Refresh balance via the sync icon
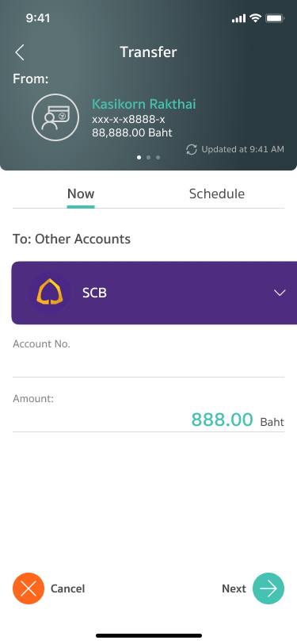 click(x=192, y=149)
